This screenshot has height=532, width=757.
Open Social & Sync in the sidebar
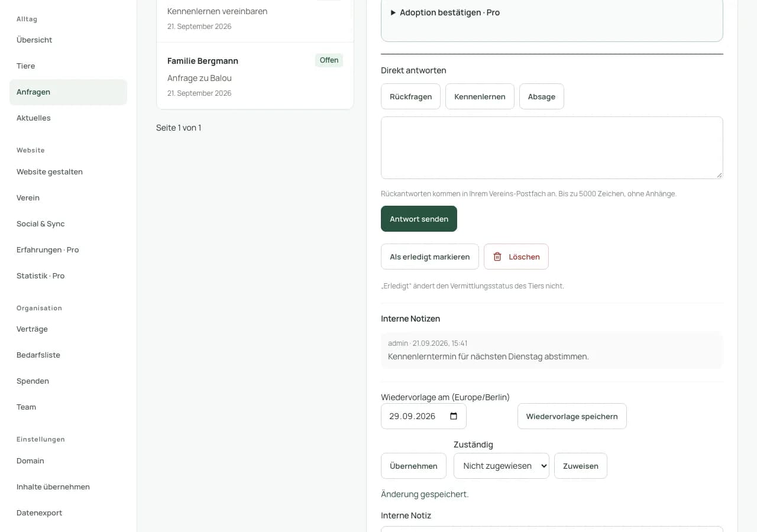coord(68,224)
